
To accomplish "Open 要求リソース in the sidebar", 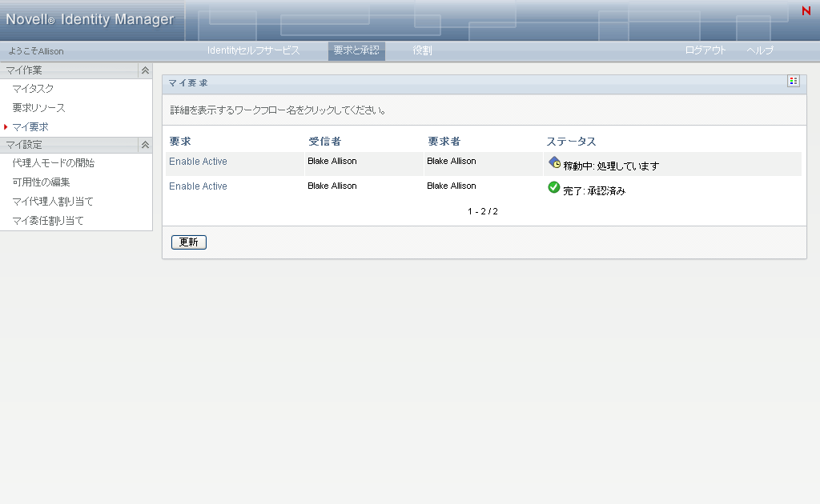I will pyautogui.click(x=38, y=108).
